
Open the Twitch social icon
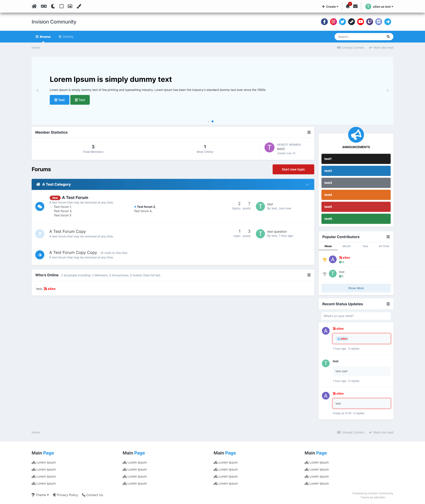369,22
